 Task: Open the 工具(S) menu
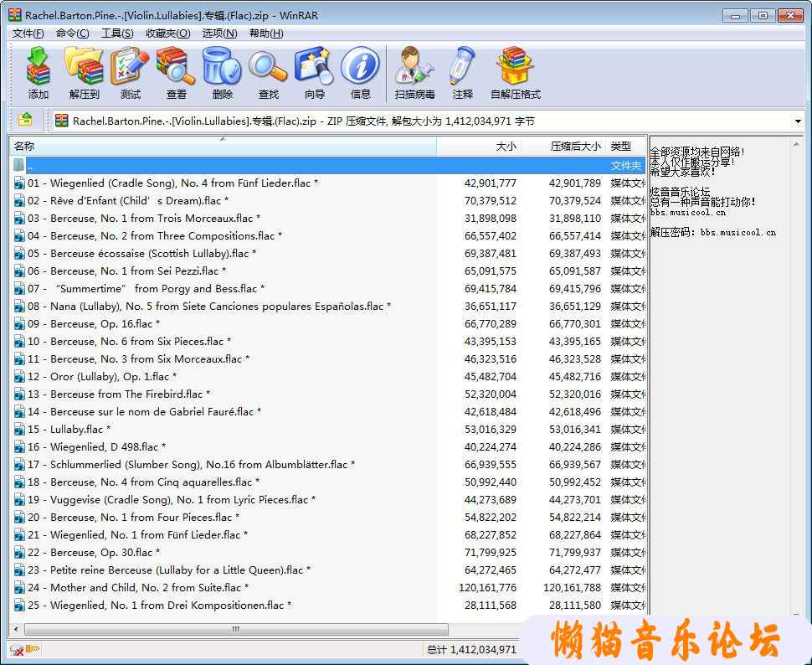pyautogui.click(x=117, y=34)
